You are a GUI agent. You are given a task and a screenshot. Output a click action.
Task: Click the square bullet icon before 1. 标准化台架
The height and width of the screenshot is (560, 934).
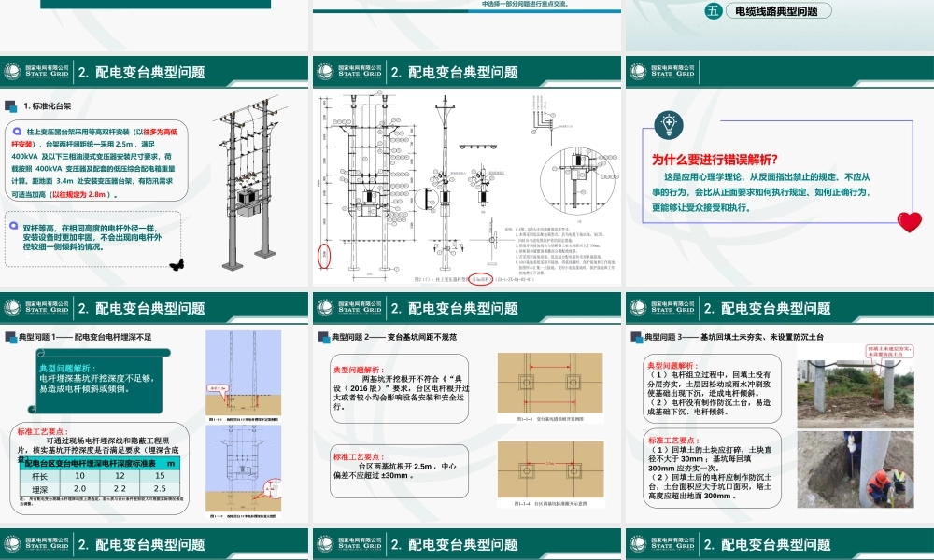tap(10, 106)
